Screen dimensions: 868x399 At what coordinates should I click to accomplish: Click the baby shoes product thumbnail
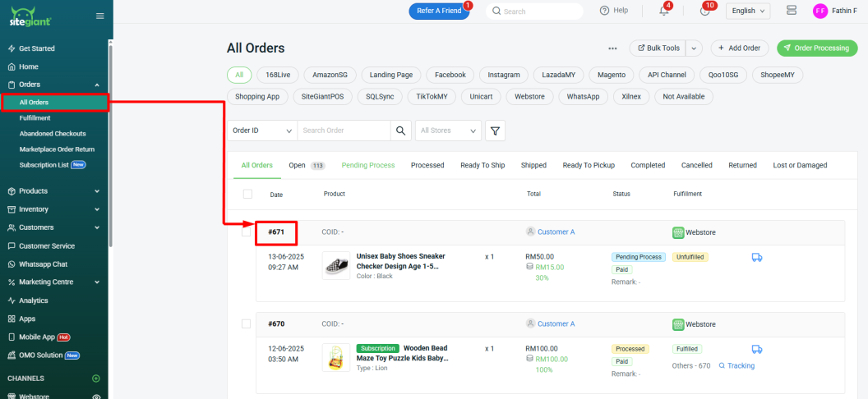coord(336,266)
